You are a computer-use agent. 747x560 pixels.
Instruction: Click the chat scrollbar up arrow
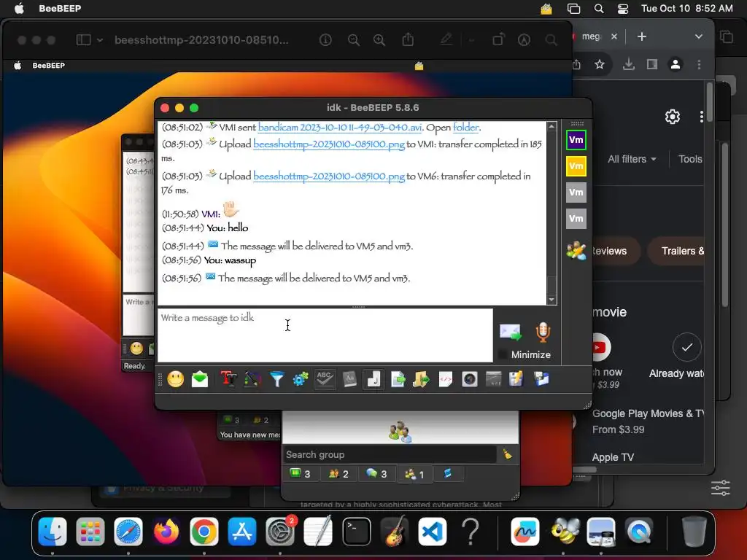coord(551,126)
